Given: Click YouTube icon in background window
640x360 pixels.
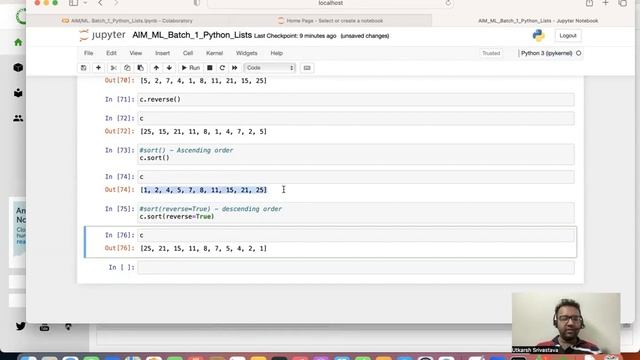Looking at the screenshot, I should click(44, 327).
